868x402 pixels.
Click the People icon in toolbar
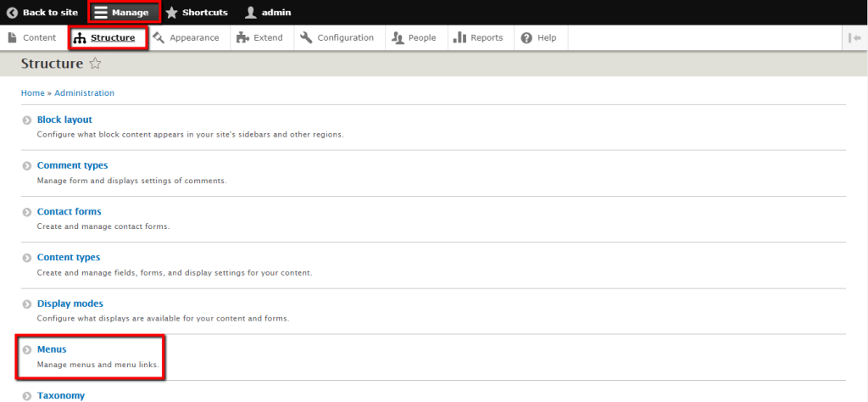[398, 37]
